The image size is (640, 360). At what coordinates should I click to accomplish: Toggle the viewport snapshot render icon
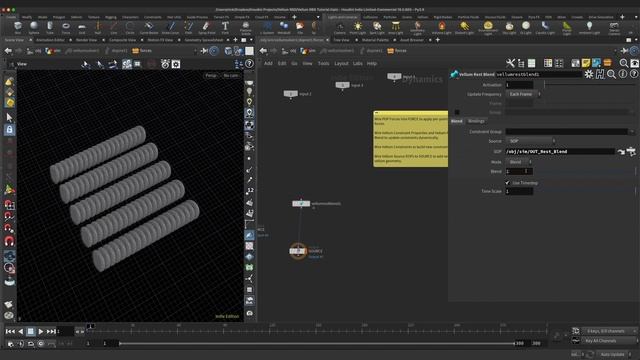(176, 64)
